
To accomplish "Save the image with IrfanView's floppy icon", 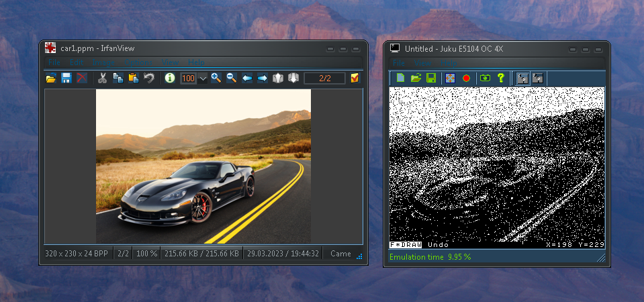I will (x=66, y=79).
